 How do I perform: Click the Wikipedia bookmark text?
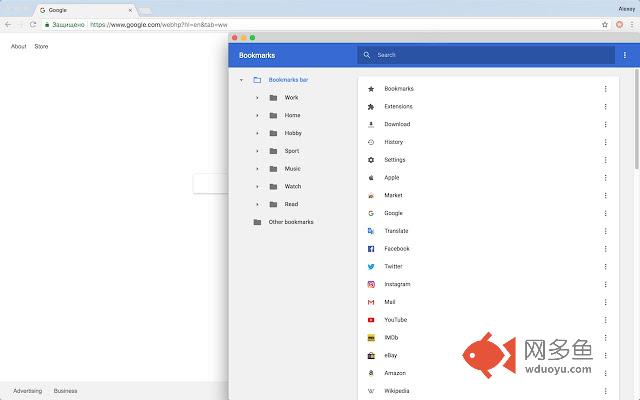tap(397, 391)
